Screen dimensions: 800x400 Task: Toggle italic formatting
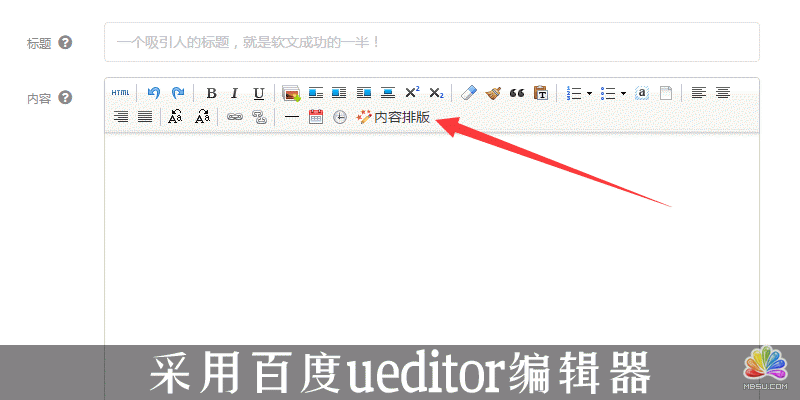(x=234, y=93)
